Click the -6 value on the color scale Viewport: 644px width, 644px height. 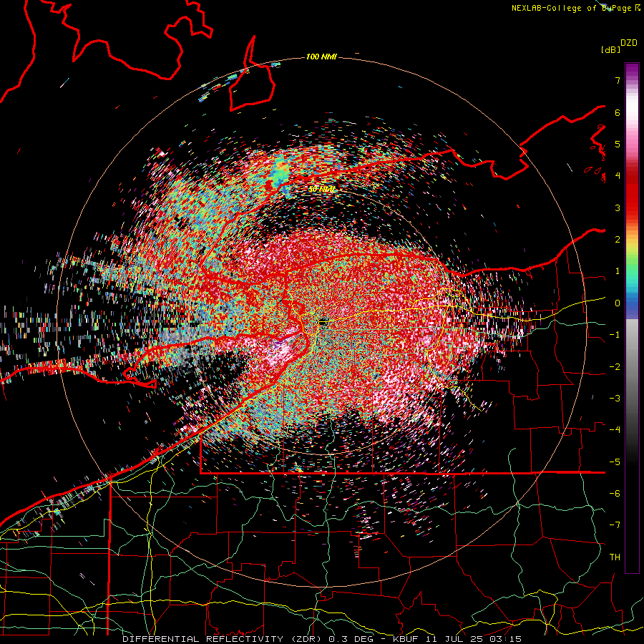615,494
